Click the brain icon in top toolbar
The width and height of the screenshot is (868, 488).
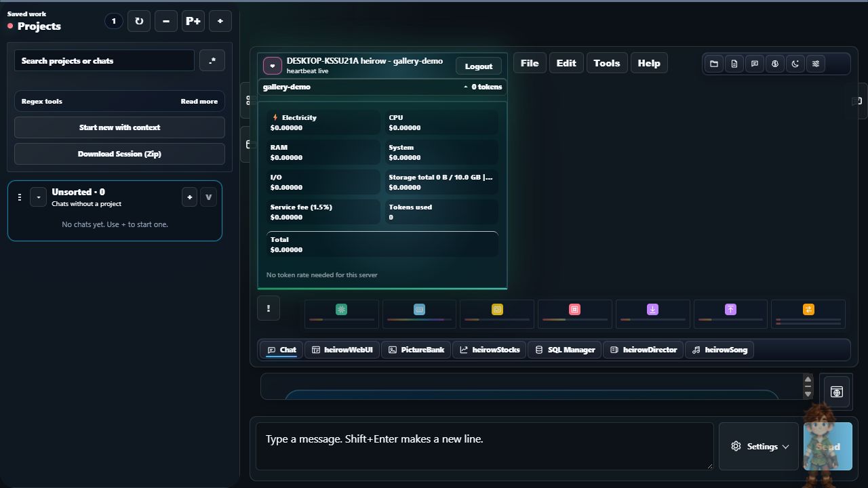(775, 64)
